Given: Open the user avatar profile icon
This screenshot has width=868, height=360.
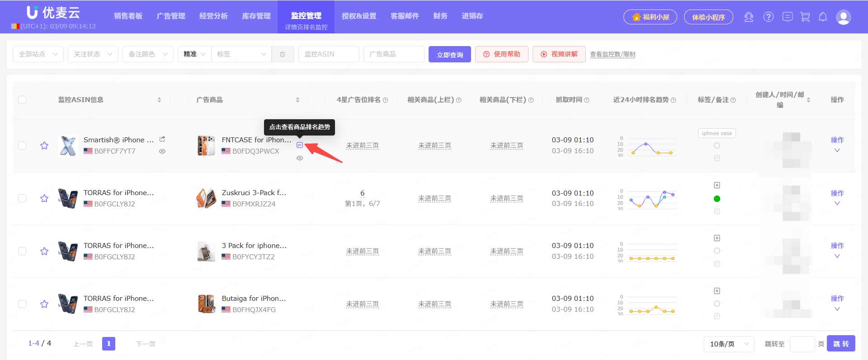Looking at the screenshot, I should point(844,17).
